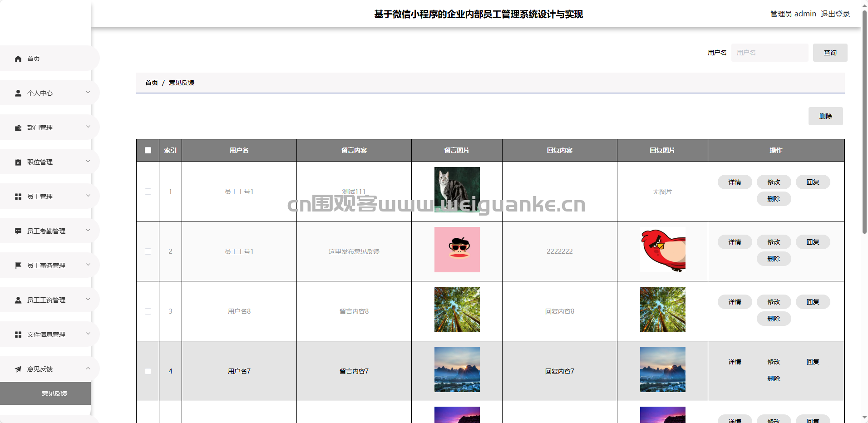Expand the 部门管理 menu chevron
This screenshot has width=868, height=423.
[88, 127]
